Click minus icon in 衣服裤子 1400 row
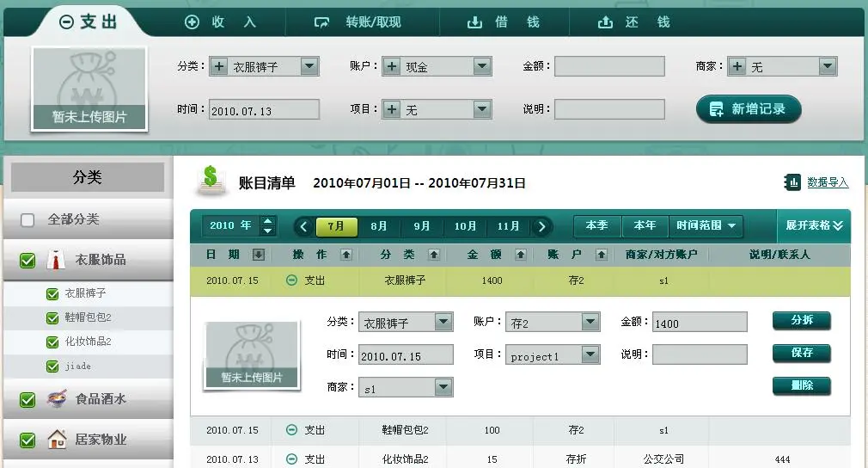Screen dimensions: 868x468 [291, 280]
